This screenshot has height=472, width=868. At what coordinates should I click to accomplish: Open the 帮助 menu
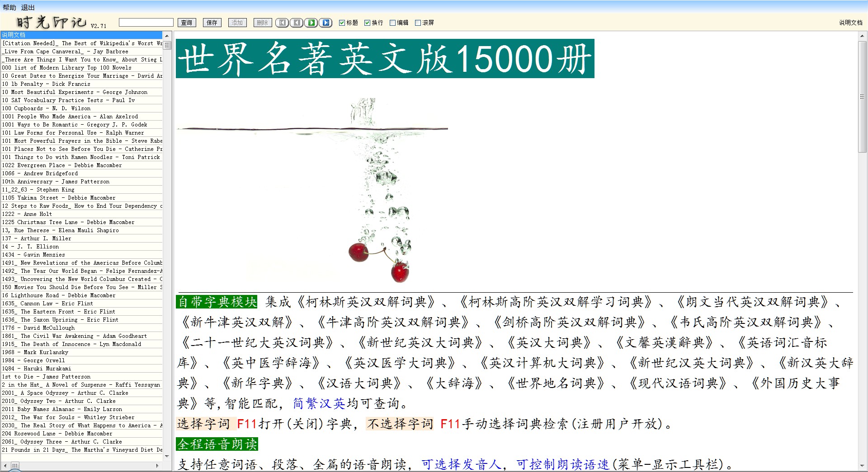(x=9, y=7)
